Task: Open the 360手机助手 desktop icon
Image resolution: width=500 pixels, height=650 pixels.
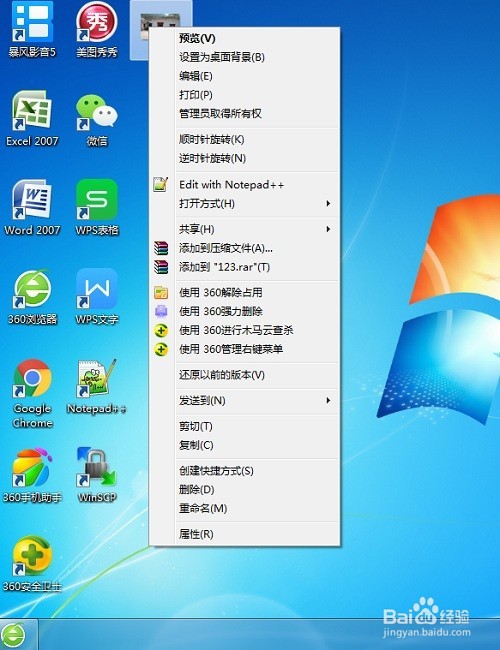Action: (32, 475)
